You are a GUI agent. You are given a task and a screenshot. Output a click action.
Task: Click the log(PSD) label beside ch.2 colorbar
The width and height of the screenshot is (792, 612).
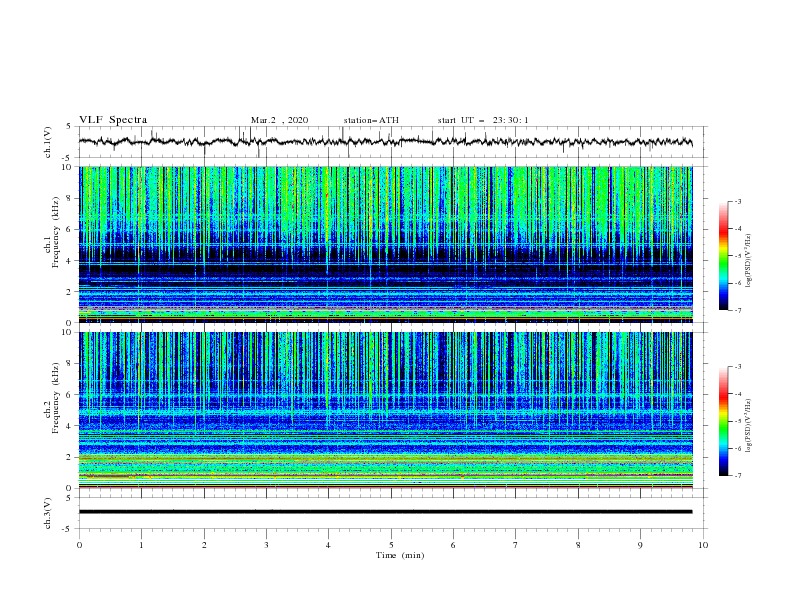pyautogui.click(x=749, y=425)
